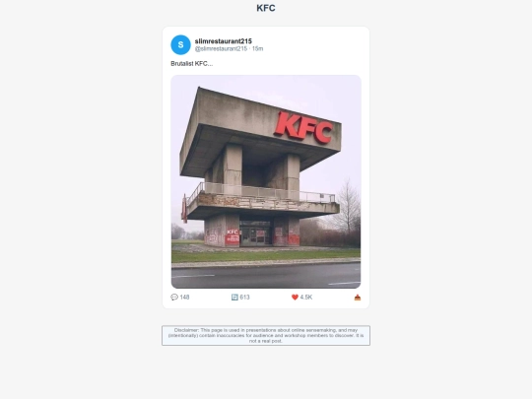Screen dimensions: 532x399
Task: Like the post with the red heart icon
Action: pos(295,298)
